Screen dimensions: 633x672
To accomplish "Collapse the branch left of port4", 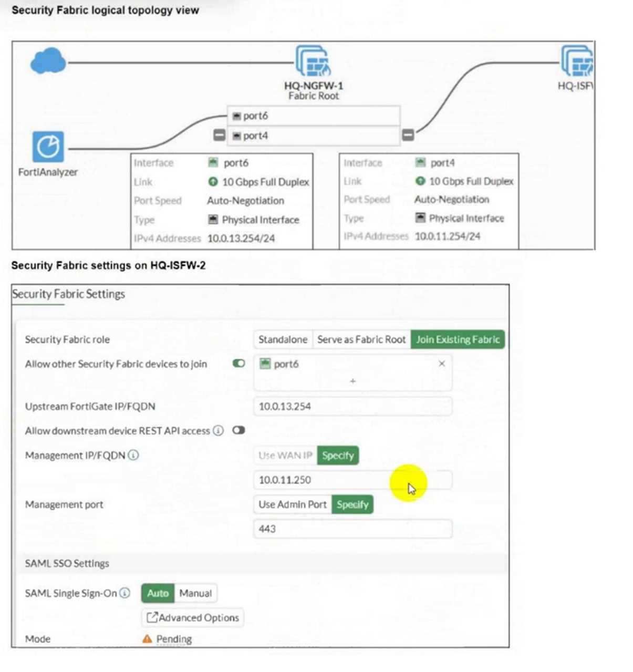I will pos(219,136).
